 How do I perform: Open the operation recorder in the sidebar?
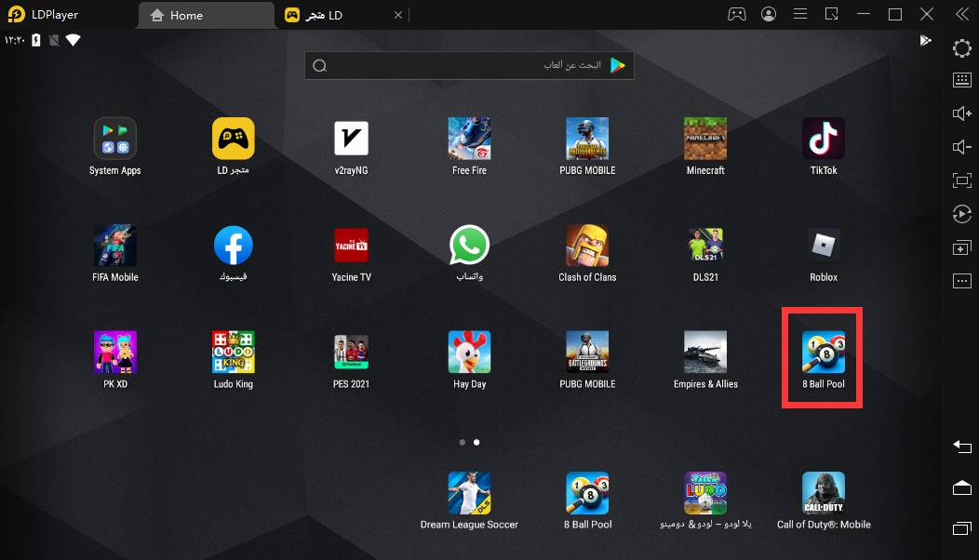tap(962, 214)
